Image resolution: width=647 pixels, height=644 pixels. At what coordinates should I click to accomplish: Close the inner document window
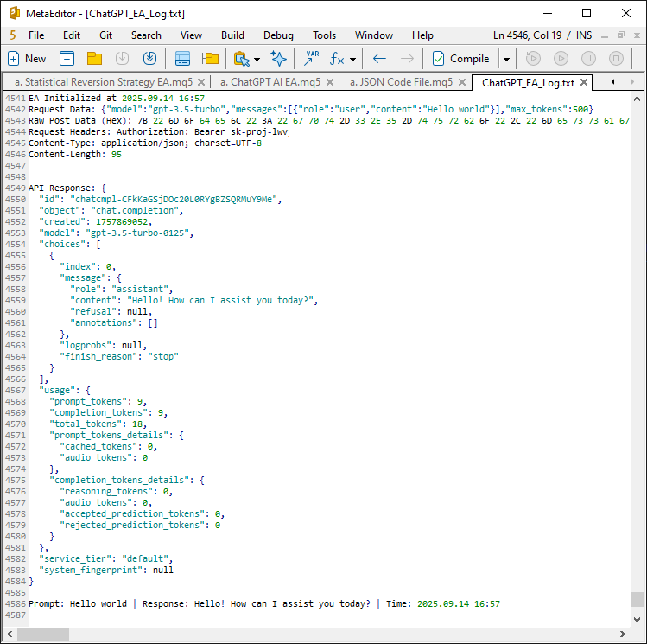pos(637,35)
